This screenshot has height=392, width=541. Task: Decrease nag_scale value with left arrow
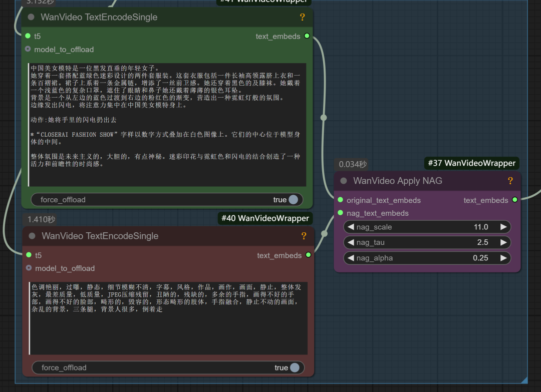click(351, 227)
